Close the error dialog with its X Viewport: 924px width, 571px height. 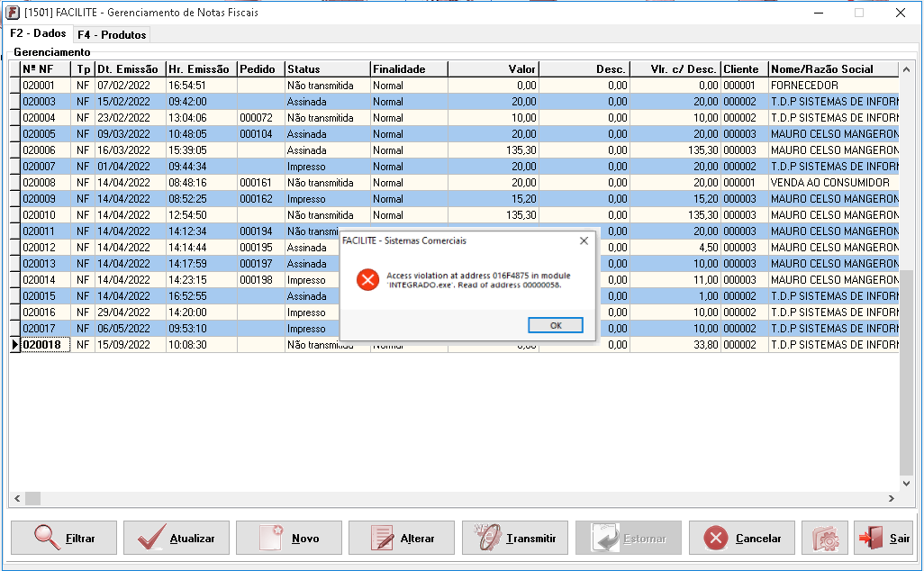pos(584,240)
